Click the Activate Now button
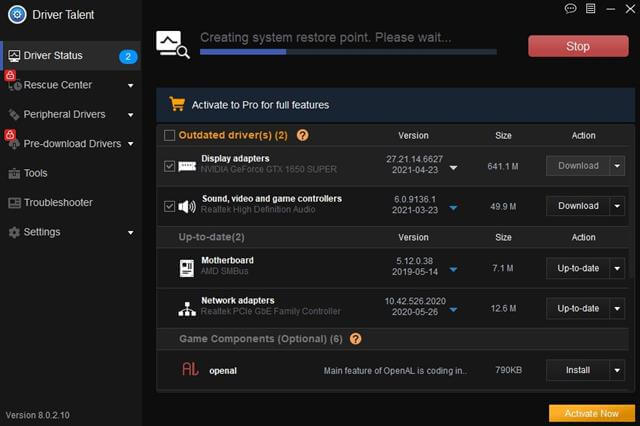640x426 pixels. click(592, 413)
